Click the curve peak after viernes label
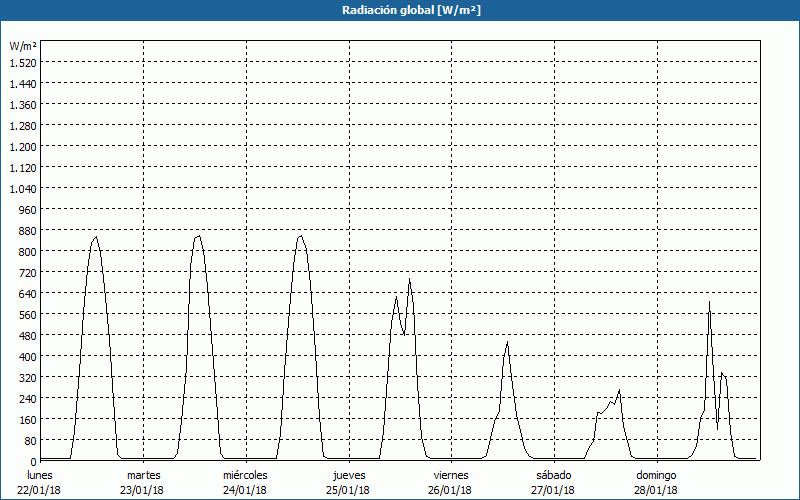800x500 pixels. coord(507,343)
